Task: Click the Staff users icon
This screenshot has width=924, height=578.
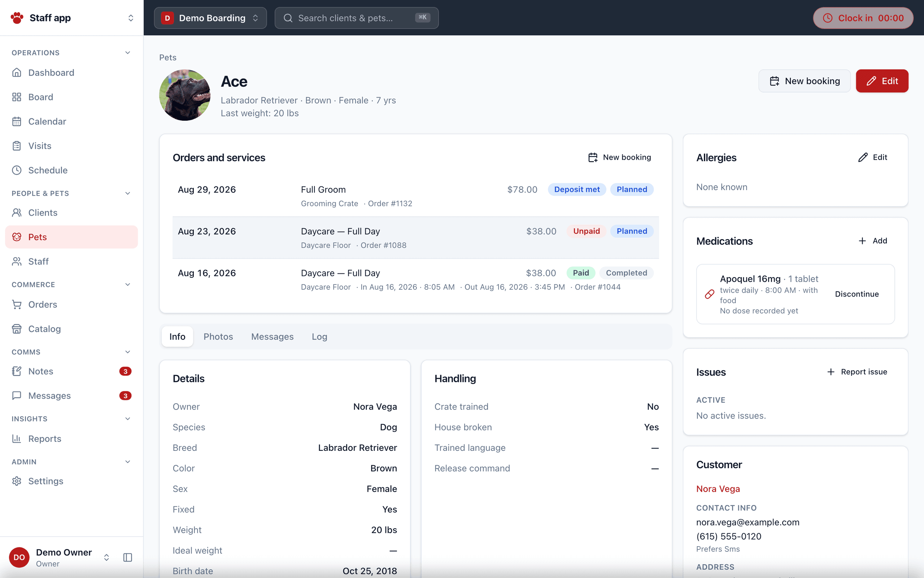Action: pos(17,262)
